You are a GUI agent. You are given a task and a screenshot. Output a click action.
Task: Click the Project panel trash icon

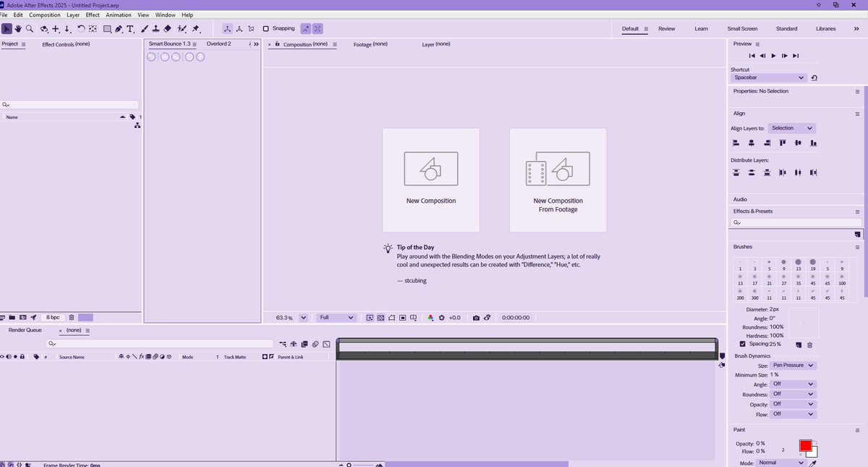71,317
